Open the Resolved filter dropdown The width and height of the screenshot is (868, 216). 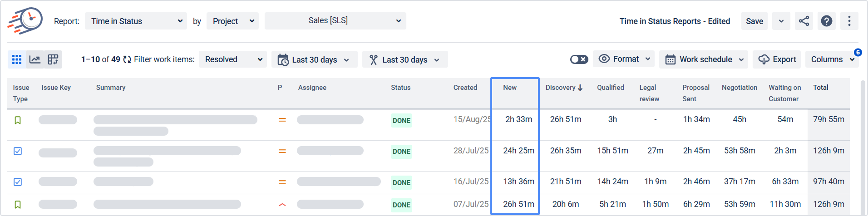point(233,59)
